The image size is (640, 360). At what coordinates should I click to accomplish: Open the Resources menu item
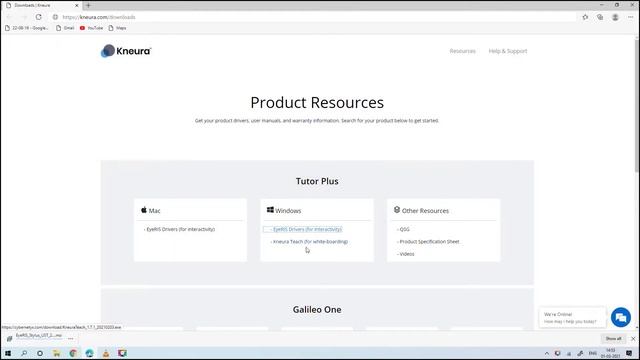pyautogui.click(x=462, y=51)
